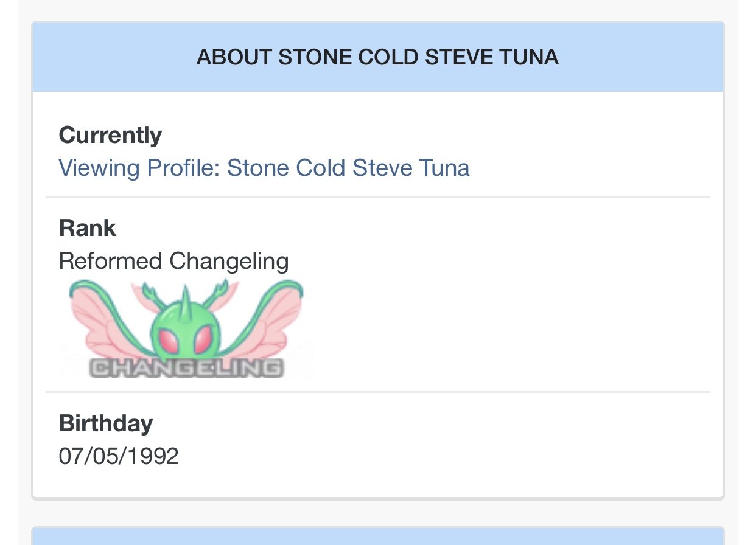Click the word Tuna in the profile link
756x545 pixels.
point(444,168)
